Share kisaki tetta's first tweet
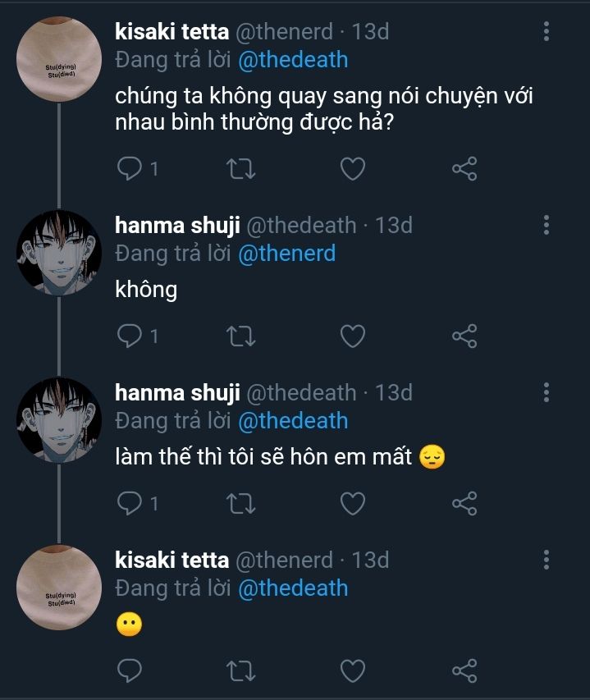Image resolution: width=590 pixels, height=700 pixels. (464, 169)
